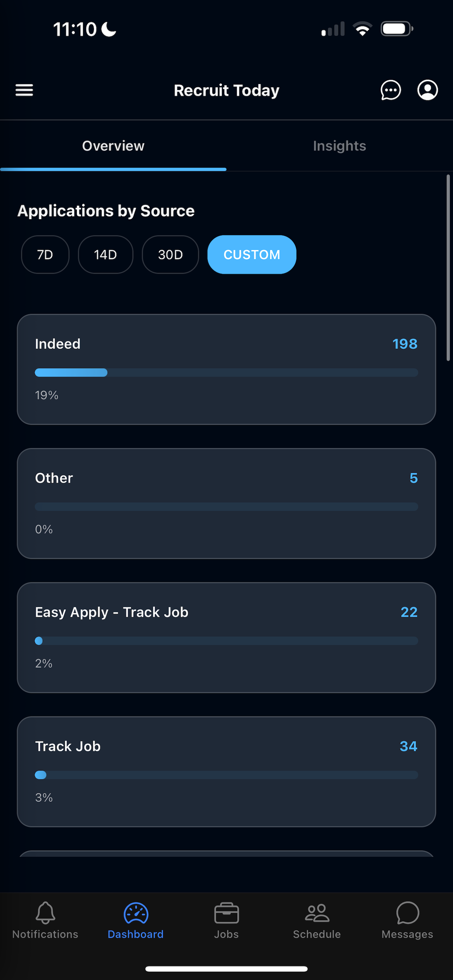Open the Messages speech bubble icon
The width and height of the screenshot is (453, 980).
[x=407, y=913]
